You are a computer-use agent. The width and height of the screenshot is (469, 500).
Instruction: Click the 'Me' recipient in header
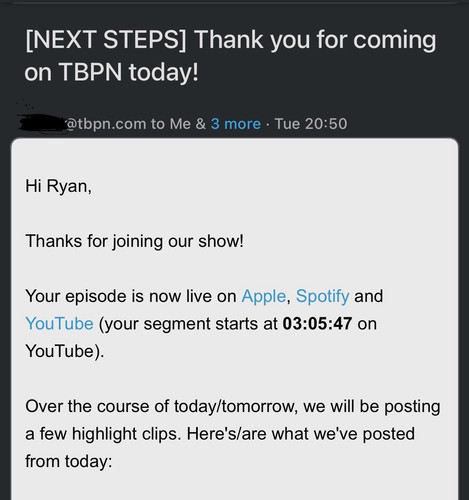coord(180,124)
